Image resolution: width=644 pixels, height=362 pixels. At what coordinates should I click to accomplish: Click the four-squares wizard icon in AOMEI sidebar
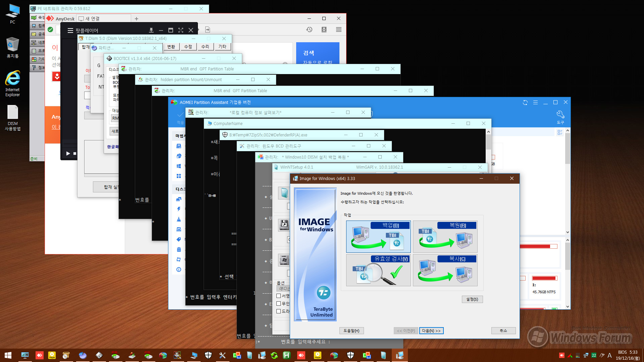(179, 176)
